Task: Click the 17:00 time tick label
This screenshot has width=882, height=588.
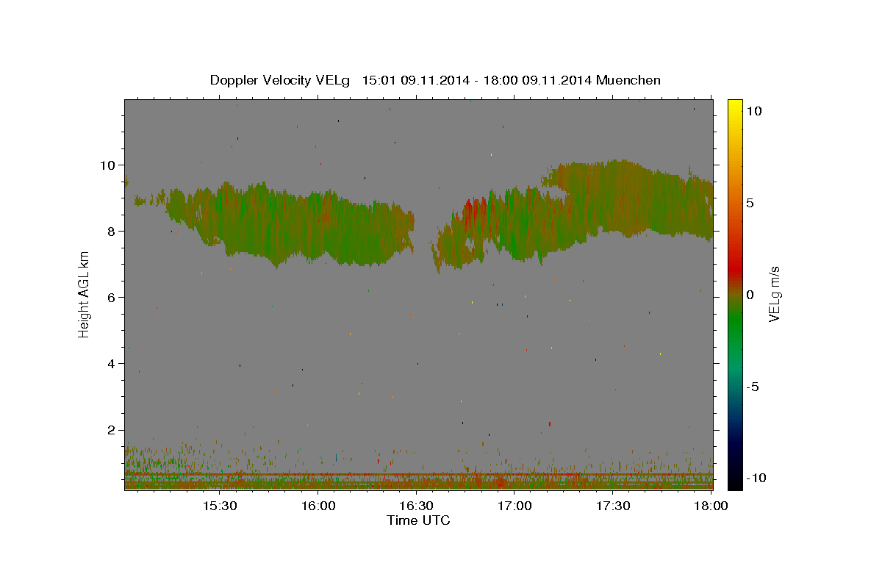Action: (x=514, y=506)
